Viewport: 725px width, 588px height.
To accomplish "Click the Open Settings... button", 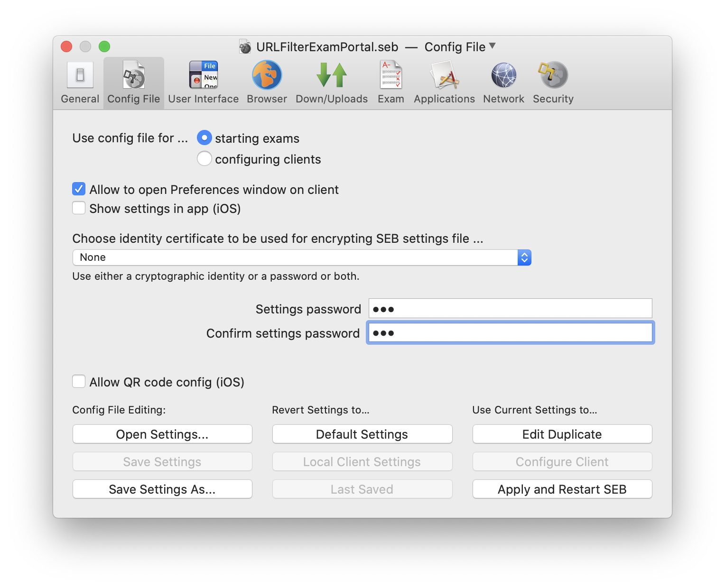I will [162, 434].
